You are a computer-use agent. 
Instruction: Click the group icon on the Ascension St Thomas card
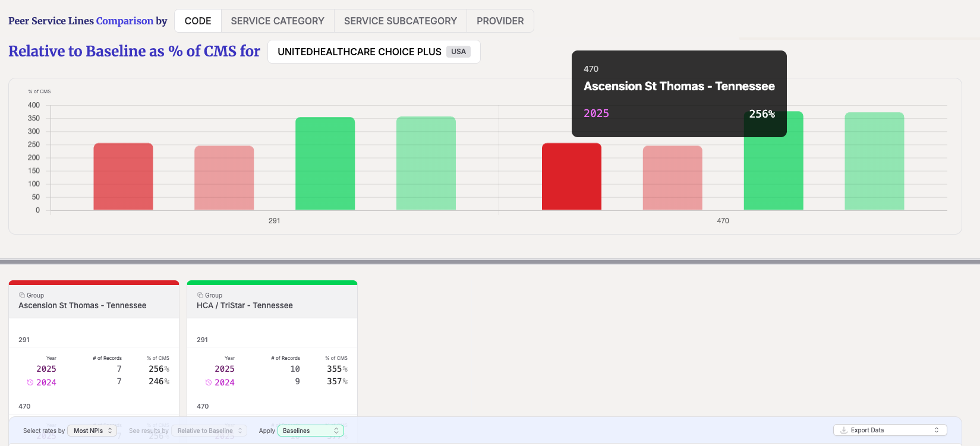[x=22, y=295]
